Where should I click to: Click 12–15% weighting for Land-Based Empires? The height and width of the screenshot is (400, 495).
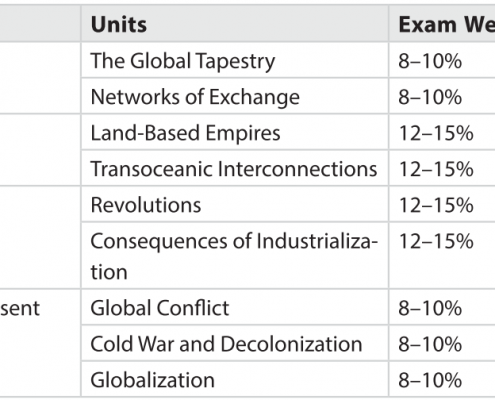[x=436, y=133]
